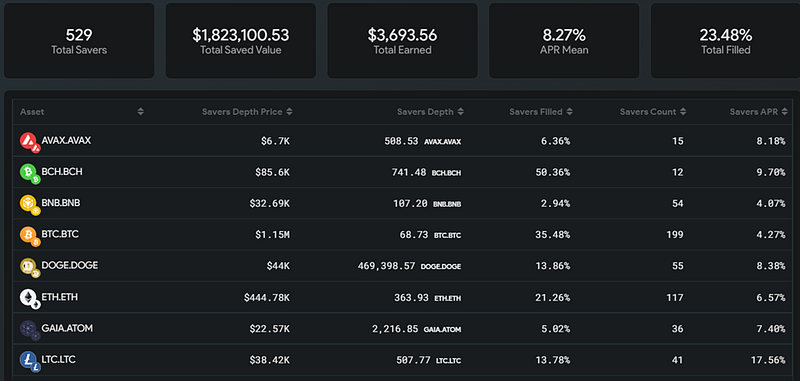Click the $6.7K depth price value
Image resolution: width=800 pixels, height=381 pixels.
tap(275, 141)
